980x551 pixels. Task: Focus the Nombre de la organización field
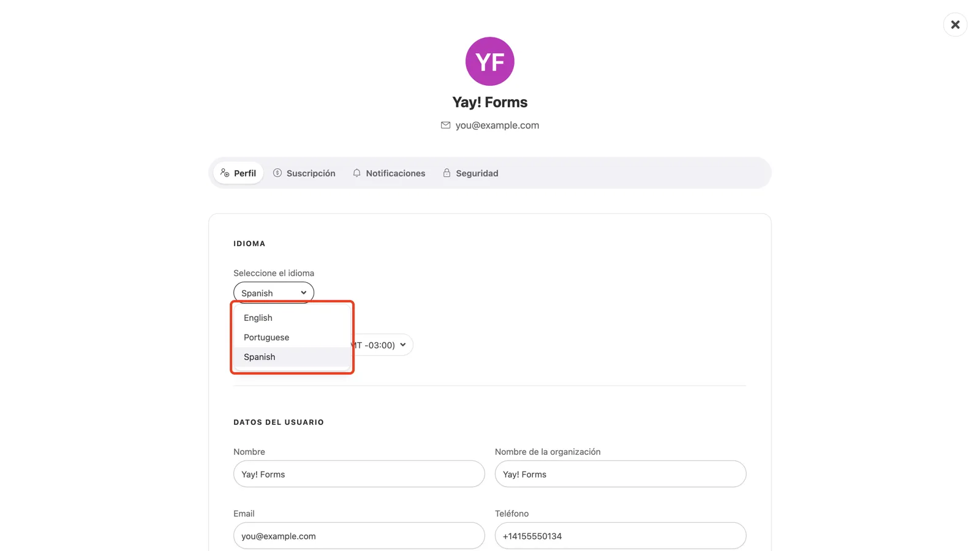coord(620,474)
